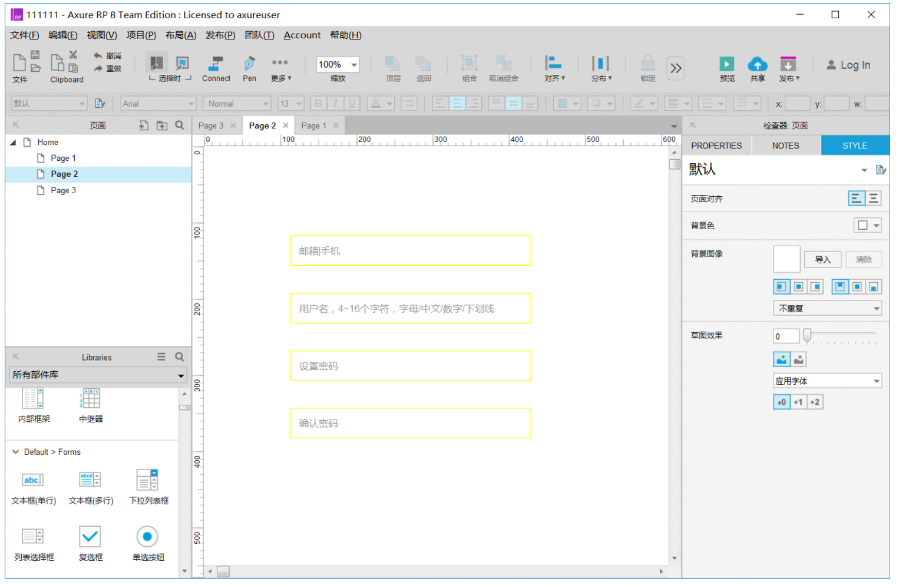Expand toolbar overflow chevron
This screenshot has width=899, height=588.
click(x=676, y=68)
